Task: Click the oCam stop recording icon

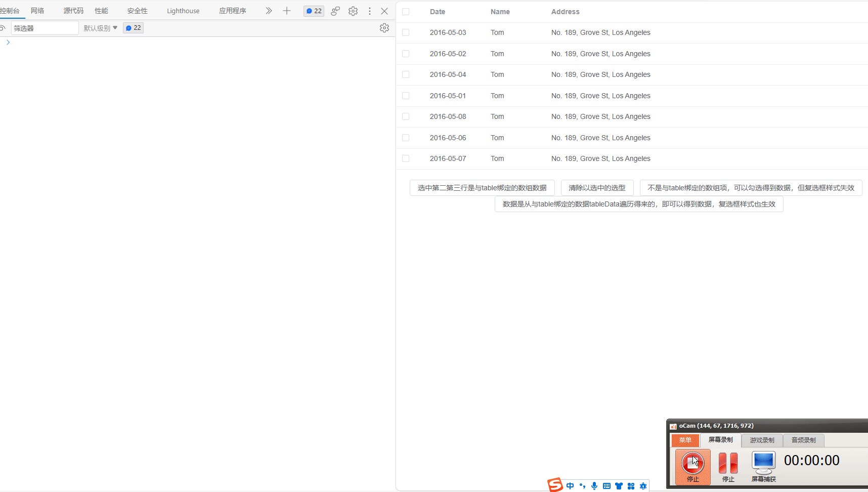Action: pos(692,463)
